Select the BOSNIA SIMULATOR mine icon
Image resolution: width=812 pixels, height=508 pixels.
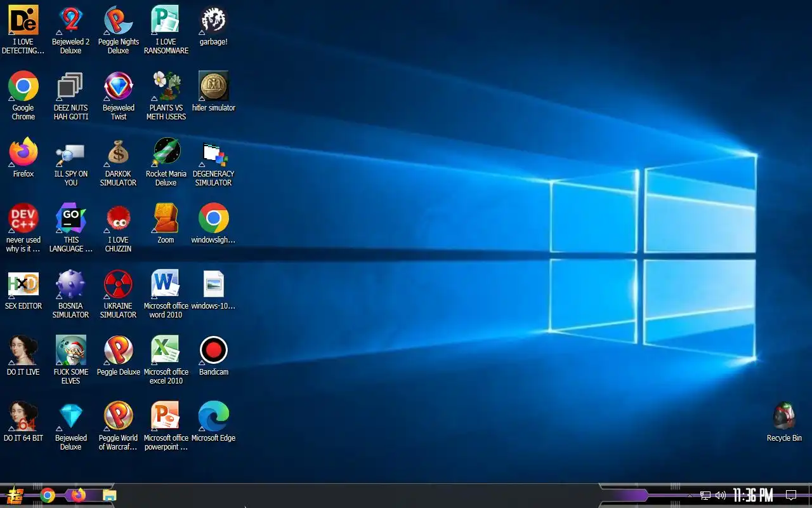click(71, 294)
